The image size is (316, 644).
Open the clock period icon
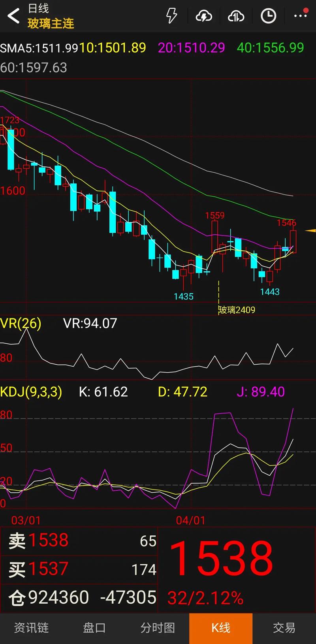click(268, 16)
